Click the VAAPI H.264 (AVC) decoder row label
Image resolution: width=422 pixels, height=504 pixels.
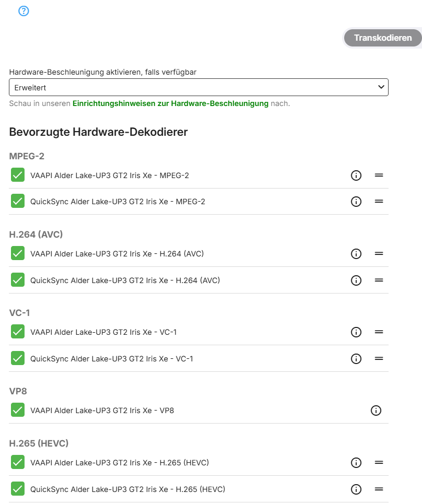coord(117,254)
